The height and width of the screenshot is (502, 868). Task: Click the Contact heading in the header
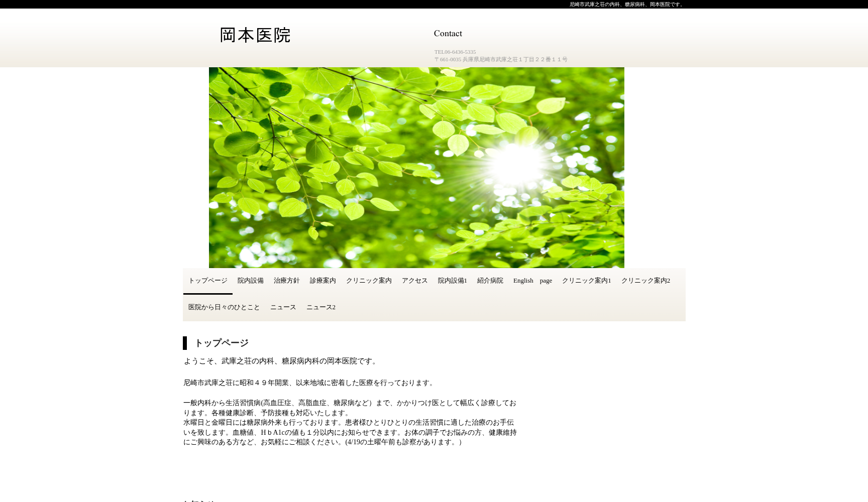click(x=448, y=34)
